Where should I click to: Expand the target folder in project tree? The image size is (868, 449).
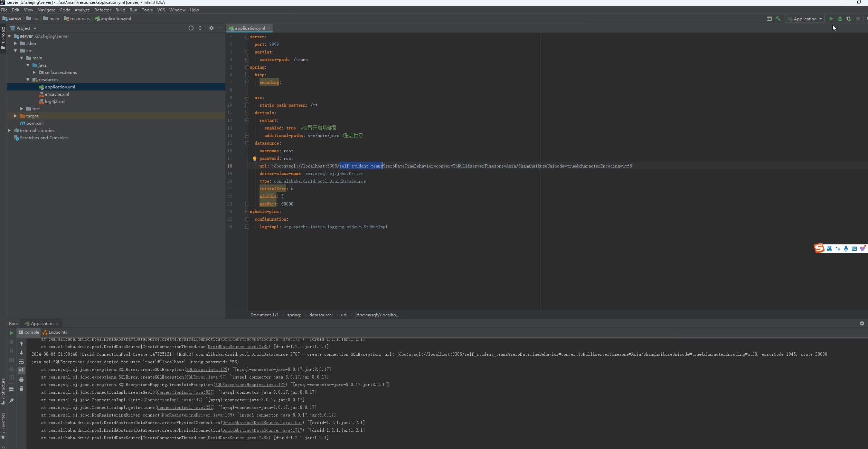click(x=16, y=116)
